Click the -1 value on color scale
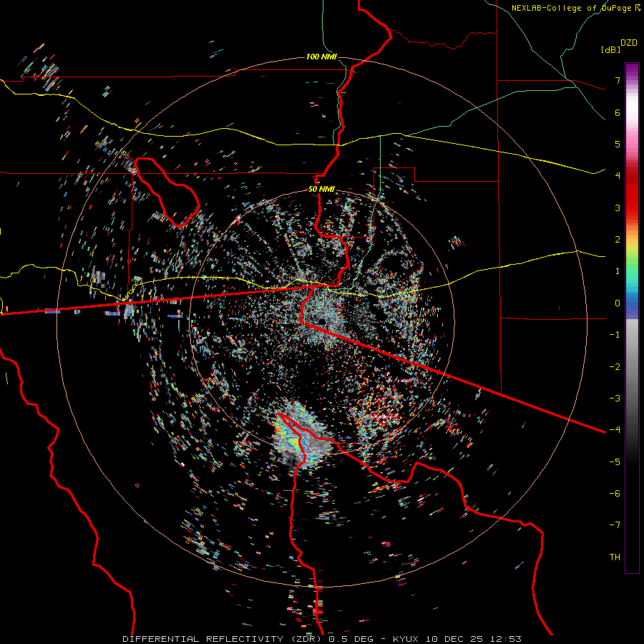This screenshot has height=644, width=644. coord(615,335)
